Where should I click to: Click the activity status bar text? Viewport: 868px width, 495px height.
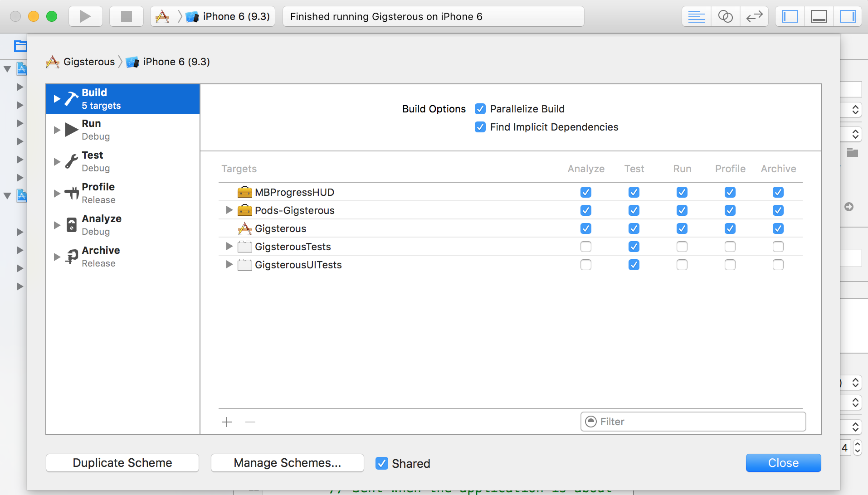(386, 17)
